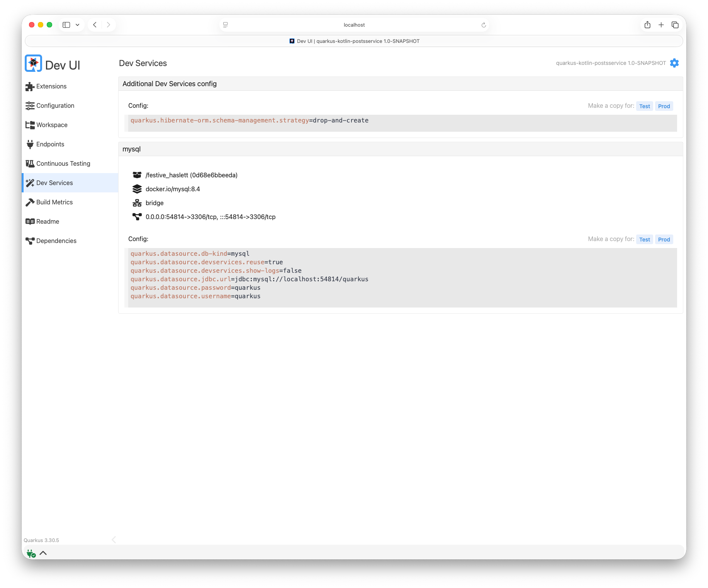Collapse the left navigation sidebar
708x588 pixels.
pos(114,540)
